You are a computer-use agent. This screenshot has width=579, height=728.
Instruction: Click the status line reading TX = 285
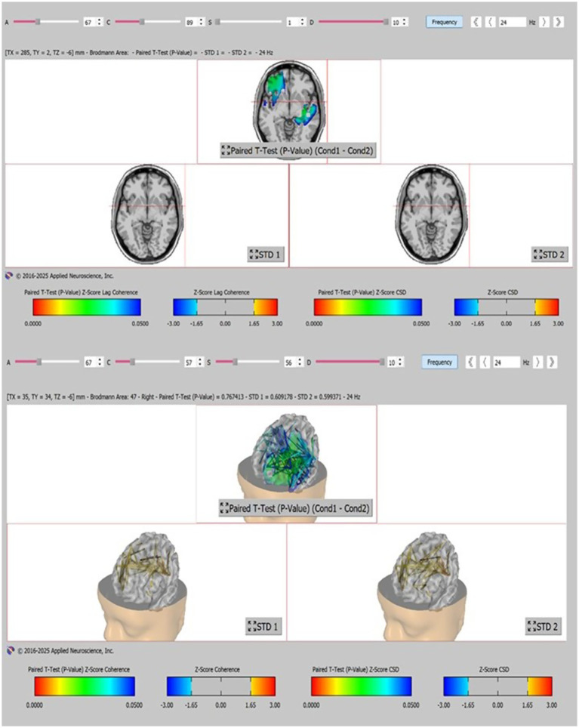coord(139,52)
